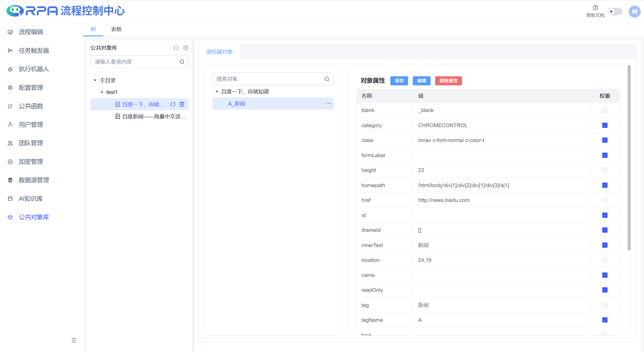Click the search icon in 搜索对象 box
Image resolution: width=644 pixels, height=352 pixels.
327,79
